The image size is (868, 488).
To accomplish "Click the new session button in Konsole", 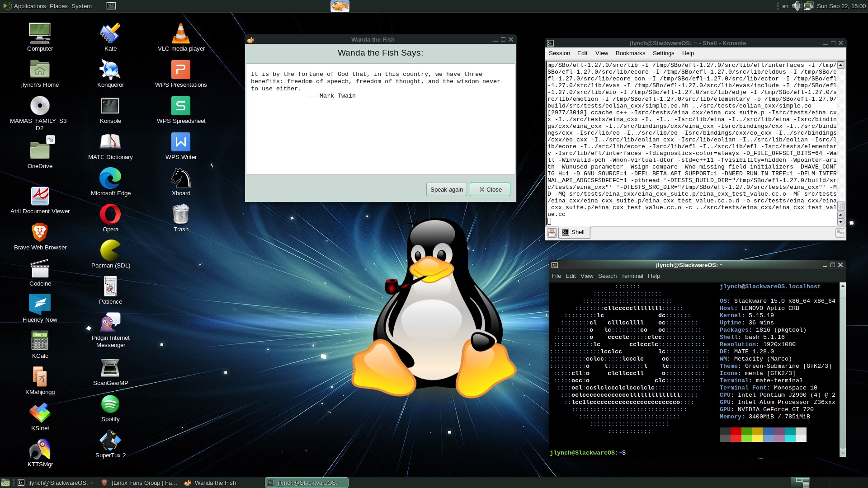I will [552, 233].
